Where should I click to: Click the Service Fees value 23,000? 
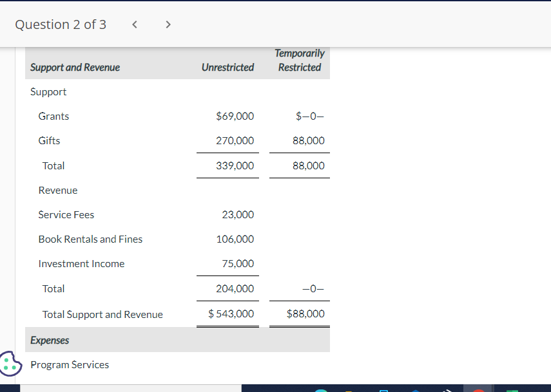[238, 215]
